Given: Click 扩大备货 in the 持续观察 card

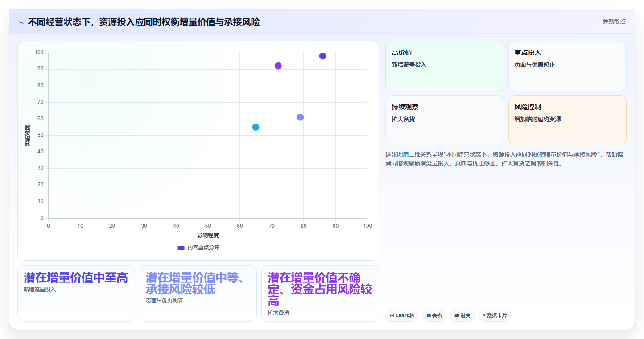Looking at the screenshot, I should pos(403,120).
